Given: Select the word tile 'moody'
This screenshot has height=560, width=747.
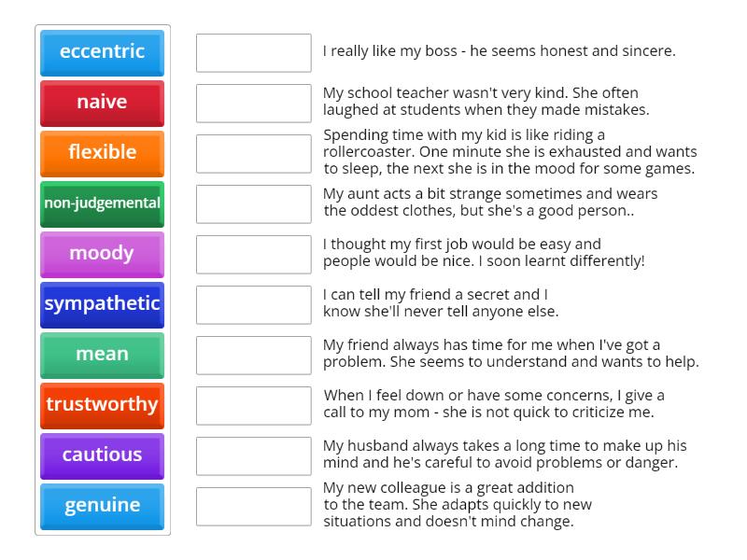Looking at the screenshot, I should tap(101, 253).
